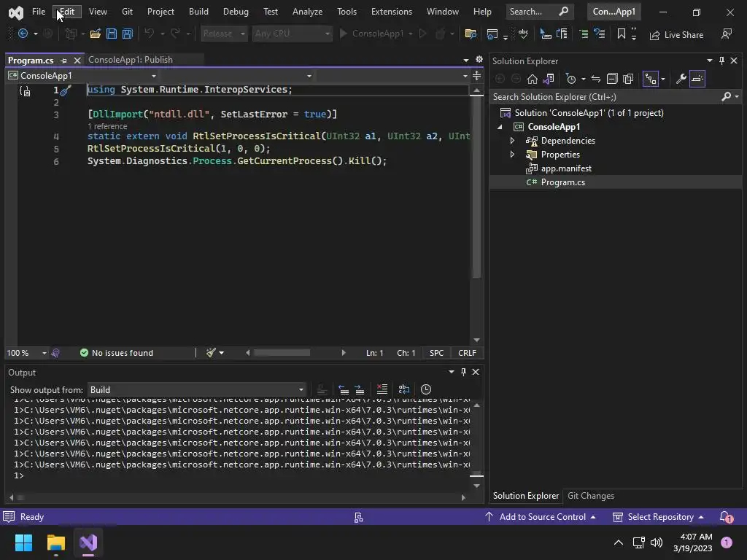Select app.manifest in Solution Explorer

[566, 168]
